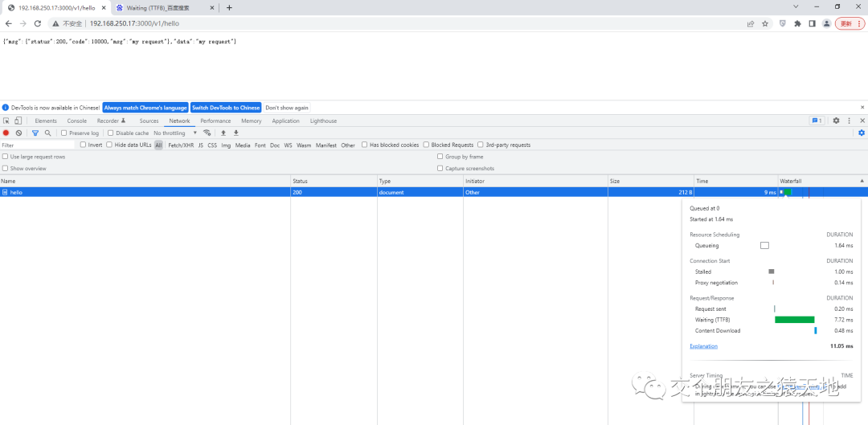This screenshot has width=868, height=425.
Task: Open a new browser tab with plus
Action: coord(229,8)
